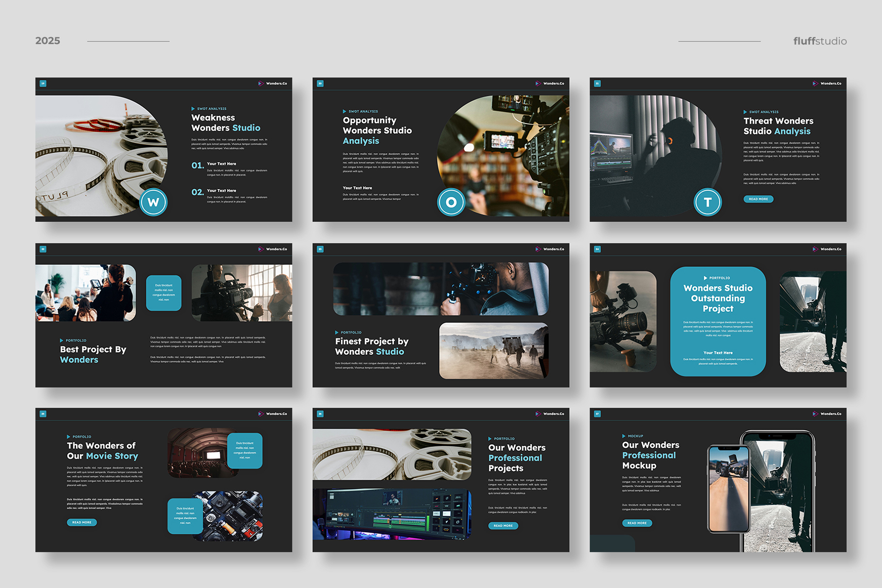Select the teal Outstanding Project card
Image resolution: width=882 pixels, height=588 pixels.
point(718,321)
